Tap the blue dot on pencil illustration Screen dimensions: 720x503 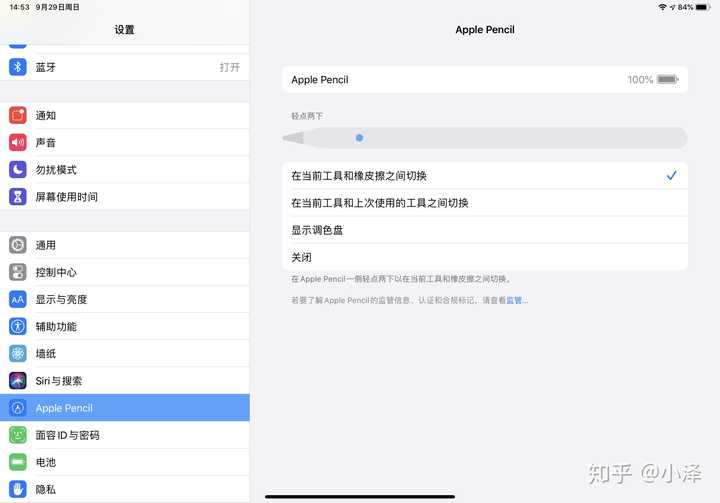click(x=360, y=138)
